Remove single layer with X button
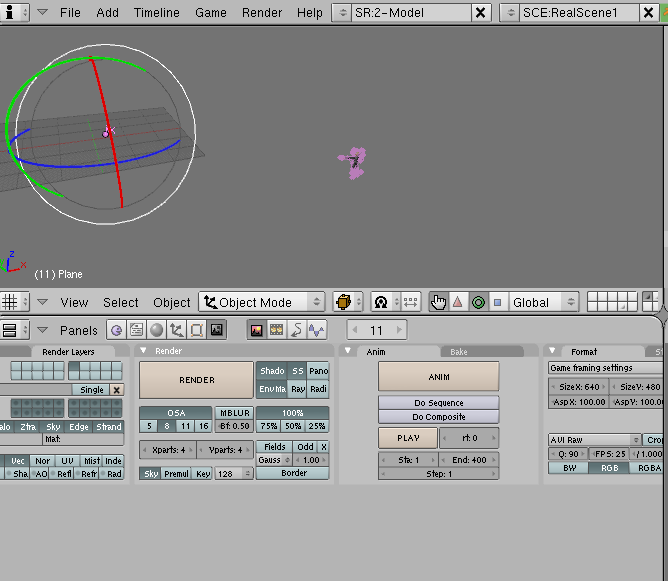668x581 pixels. tap(116, 390)
